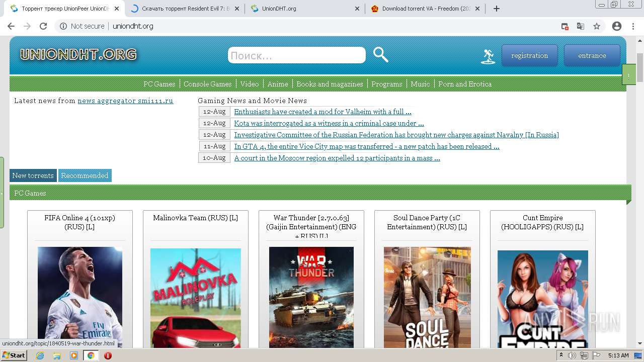The width and height of the screenshot is (644, 362).
Task: Click the magnifier search icon
Action: [381, 55]
